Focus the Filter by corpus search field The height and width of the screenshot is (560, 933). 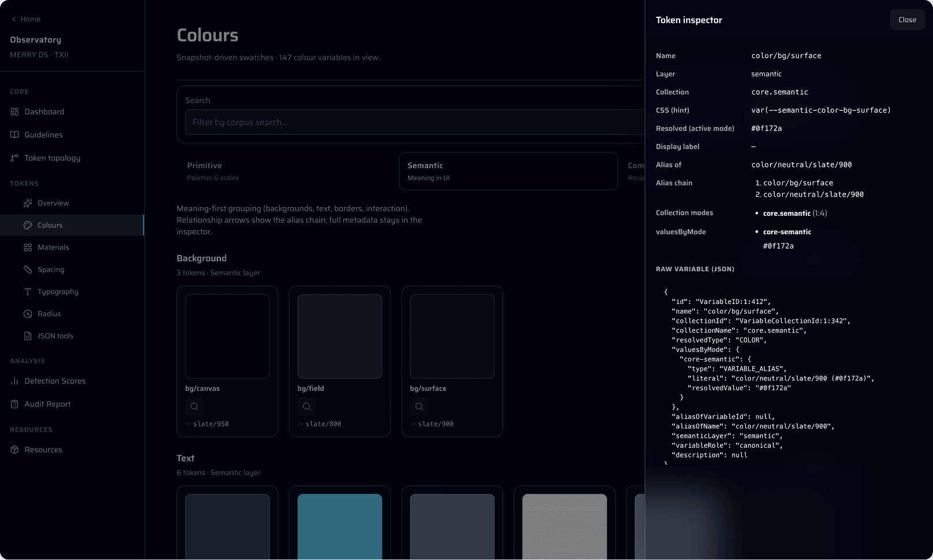[x=415, y=122]
